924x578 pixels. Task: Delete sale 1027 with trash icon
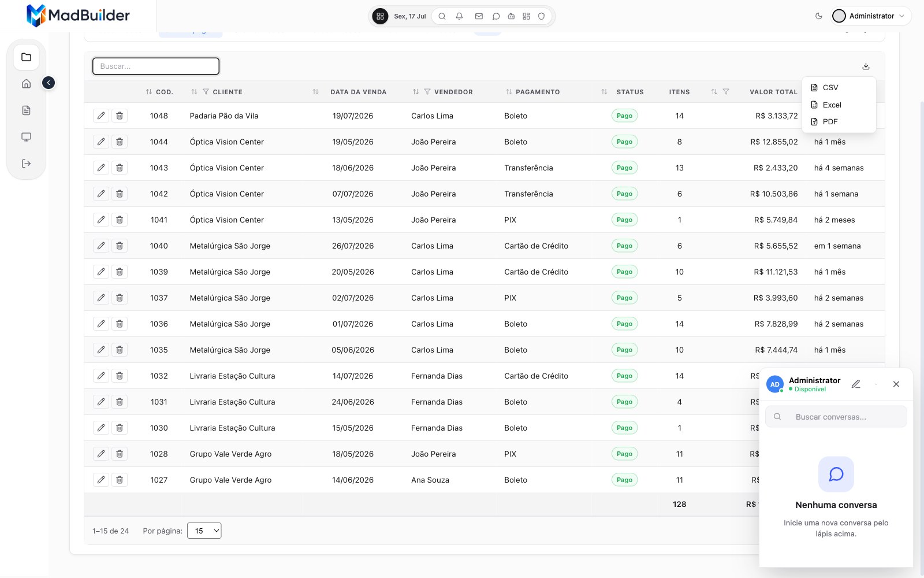pyautogui.click(x=120, y=480)
